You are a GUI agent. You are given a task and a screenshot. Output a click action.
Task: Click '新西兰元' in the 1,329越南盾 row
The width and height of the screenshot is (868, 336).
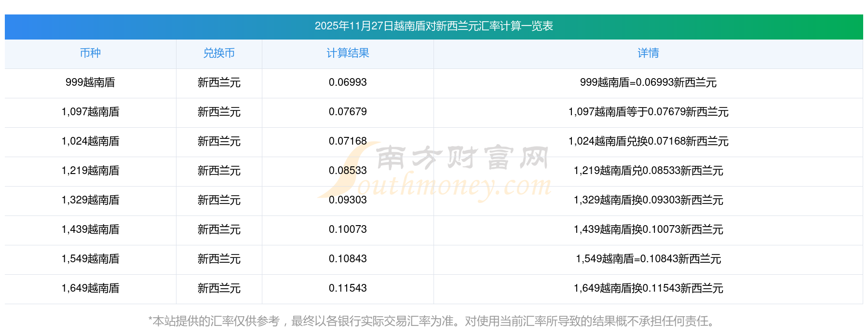[219, 200]
